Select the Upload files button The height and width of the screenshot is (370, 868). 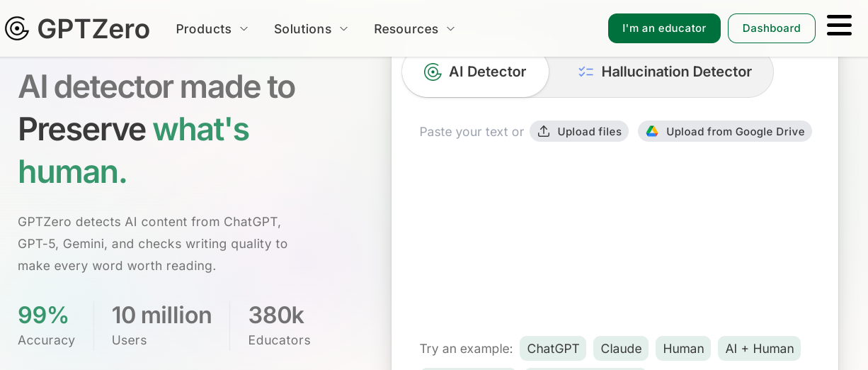579,131
